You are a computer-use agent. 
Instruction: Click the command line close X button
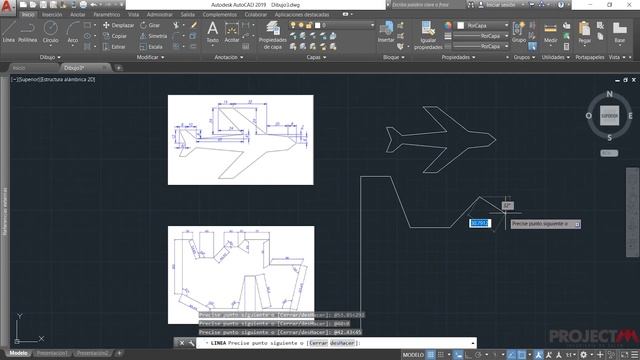[x=182, y=343]
